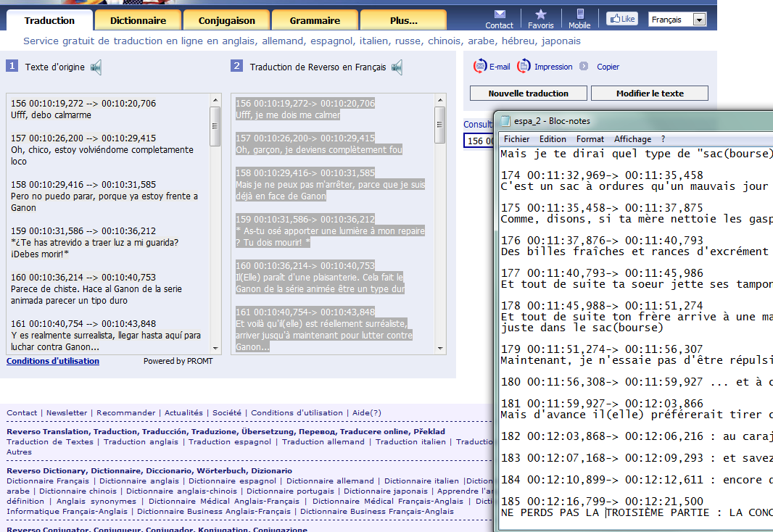Open the Traduction espagnol footer link
The width and height of the screenshot is (773, 532).
(x=230, y=442)
